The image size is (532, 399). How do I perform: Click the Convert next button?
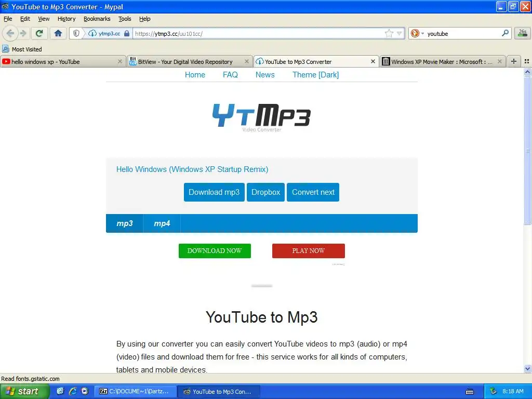(313, 192)
